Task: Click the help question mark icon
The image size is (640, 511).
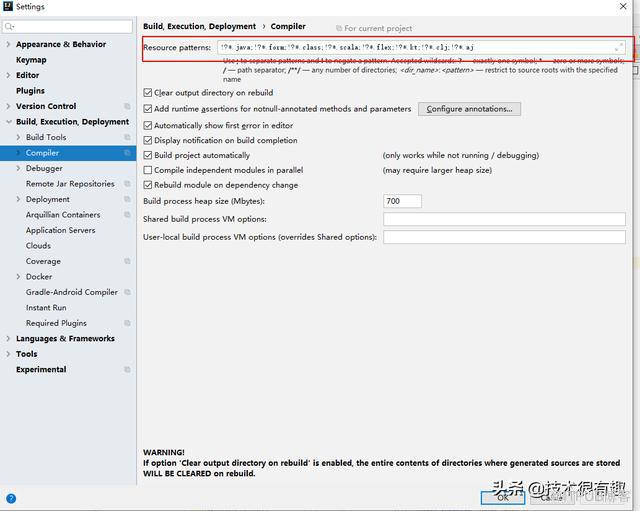Action: [x=11, y=498]
